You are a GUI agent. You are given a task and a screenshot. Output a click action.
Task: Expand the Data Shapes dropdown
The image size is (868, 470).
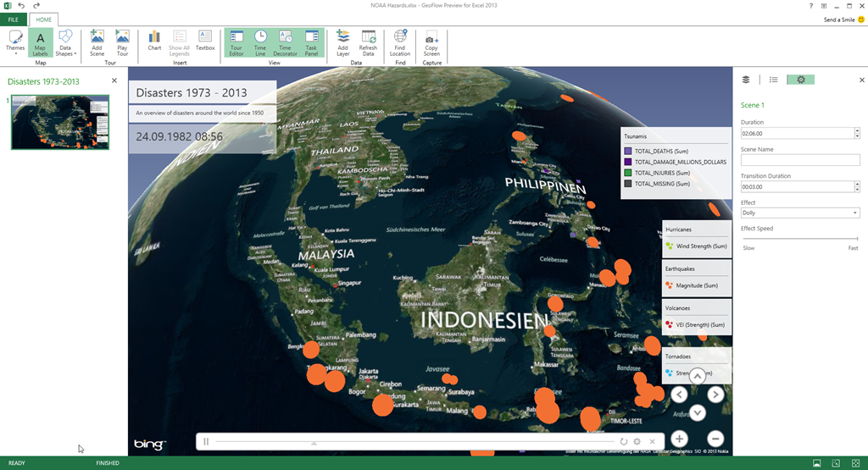[x=64, y=42]
